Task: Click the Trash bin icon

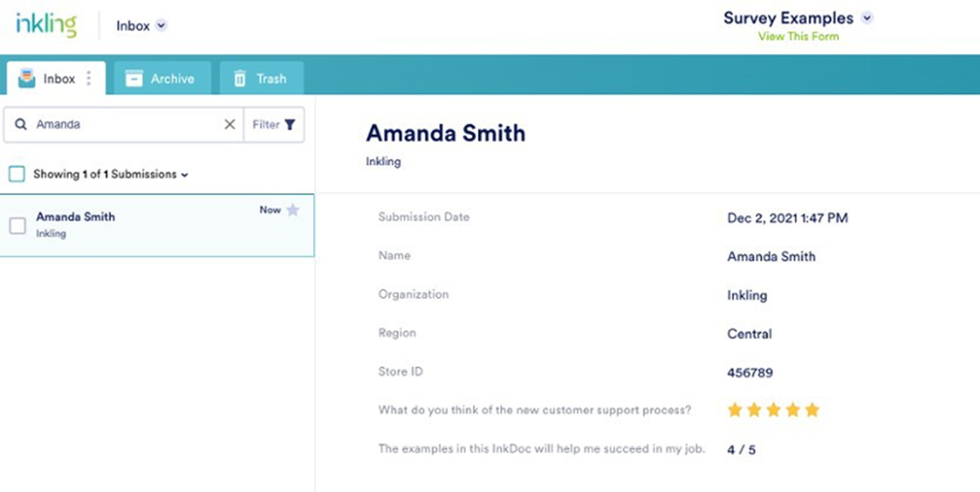Action: pos(239,79)
